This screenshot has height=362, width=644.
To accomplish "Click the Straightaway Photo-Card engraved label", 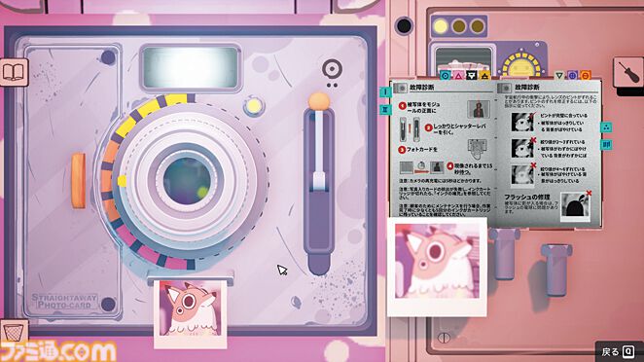I will pos(64,301).
